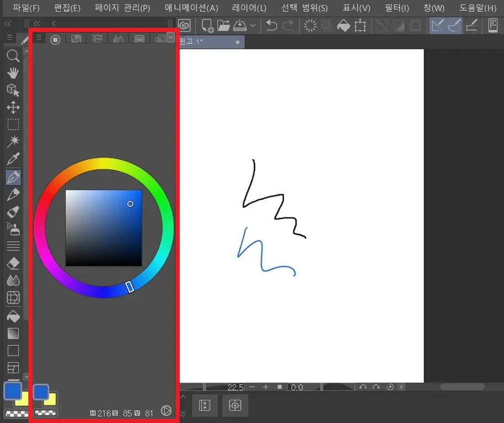Open the color wheel panel hamburger menu
The width and height of the screenshot is (504, 423).
[39, 38]
